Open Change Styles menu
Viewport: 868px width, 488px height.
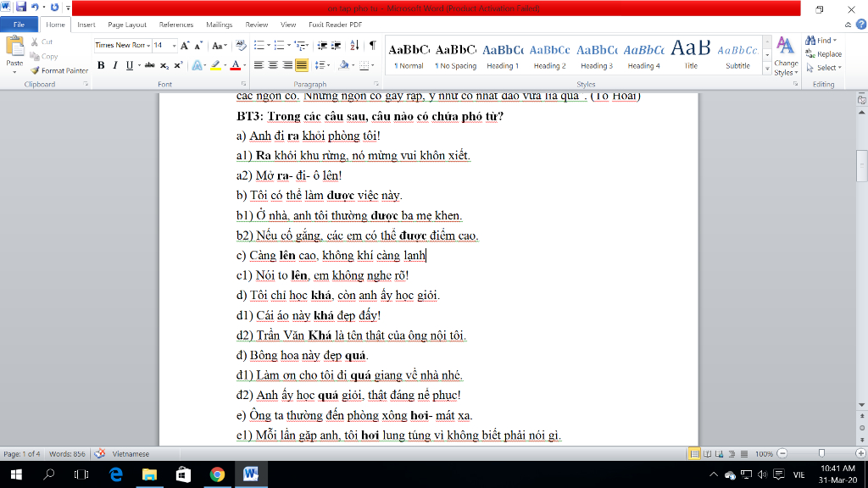[786, 56]
